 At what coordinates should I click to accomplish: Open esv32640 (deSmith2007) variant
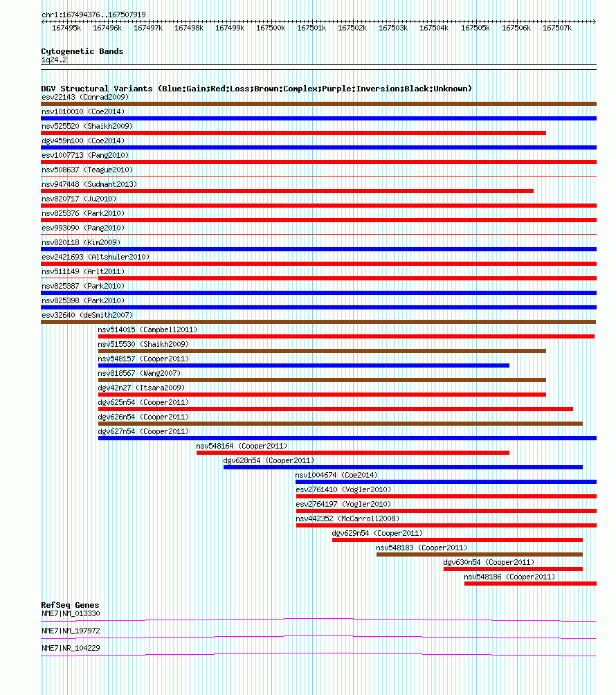coord(87,315)
